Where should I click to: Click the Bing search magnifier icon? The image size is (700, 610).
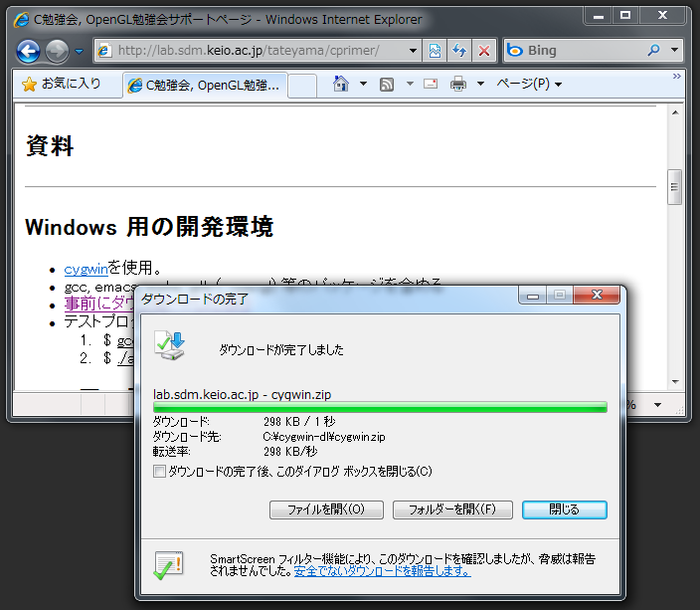[653, 51]
